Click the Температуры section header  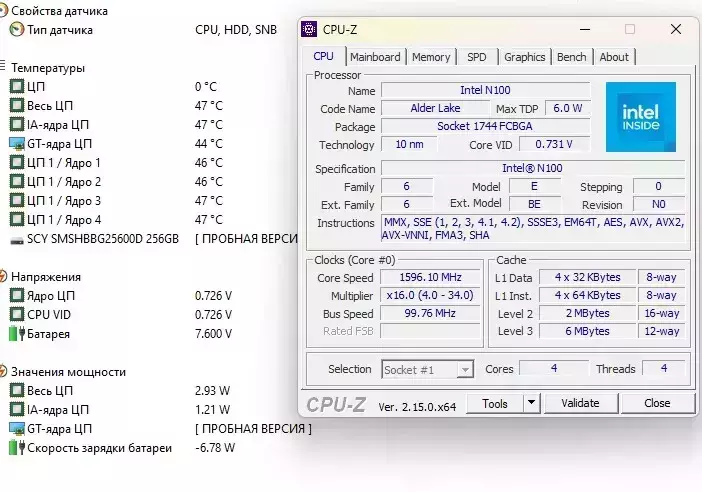click(x=48, y=68)
